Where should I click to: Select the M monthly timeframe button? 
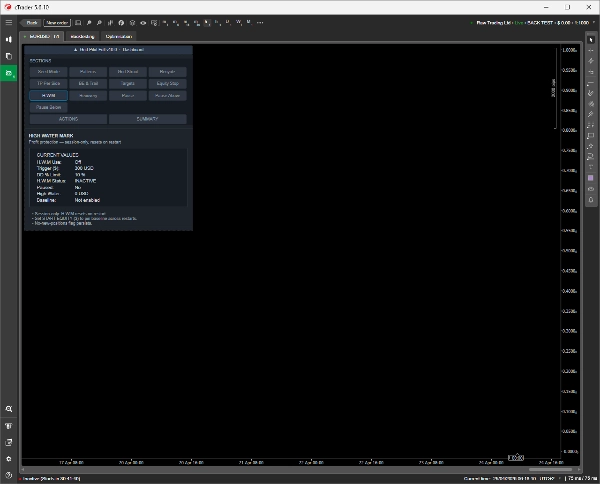point(249,23)
